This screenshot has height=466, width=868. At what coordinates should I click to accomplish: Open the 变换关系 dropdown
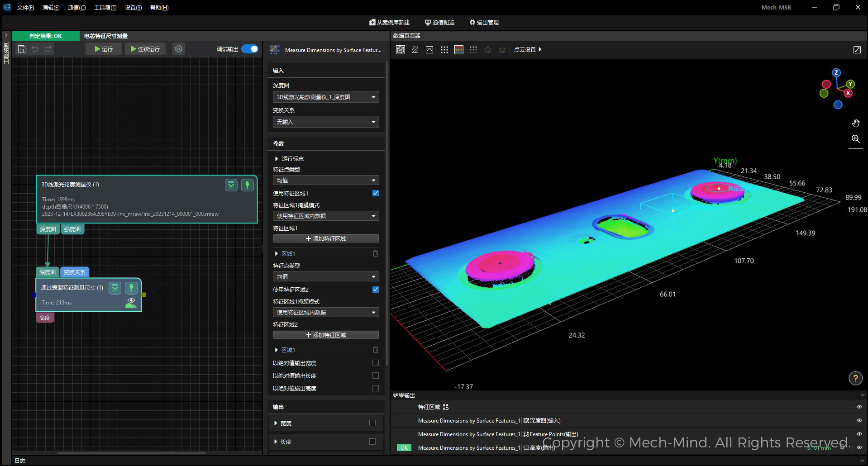click(326, 122)
